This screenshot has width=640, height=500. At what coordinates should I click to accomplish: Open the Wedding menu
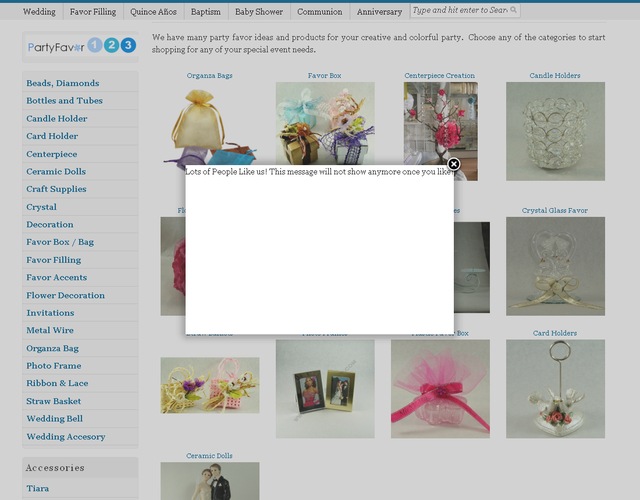click(x=39, y=12)
